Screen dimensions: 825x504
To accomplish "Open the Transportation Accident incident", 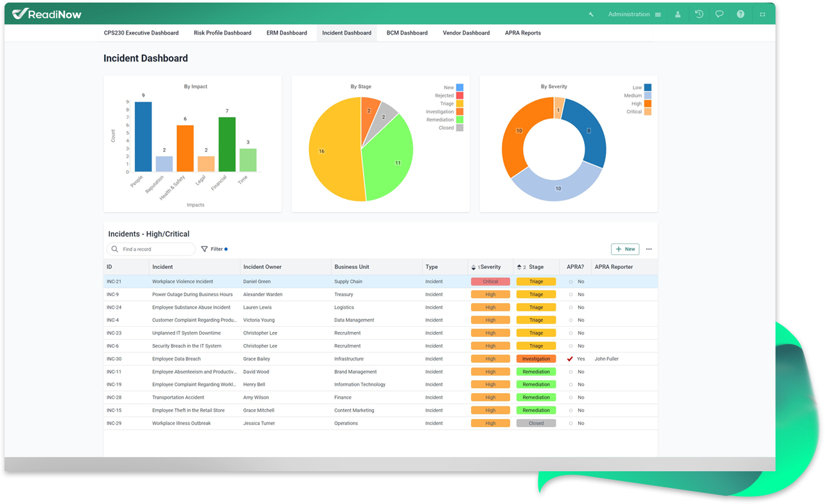I will [x=178, y=397].
